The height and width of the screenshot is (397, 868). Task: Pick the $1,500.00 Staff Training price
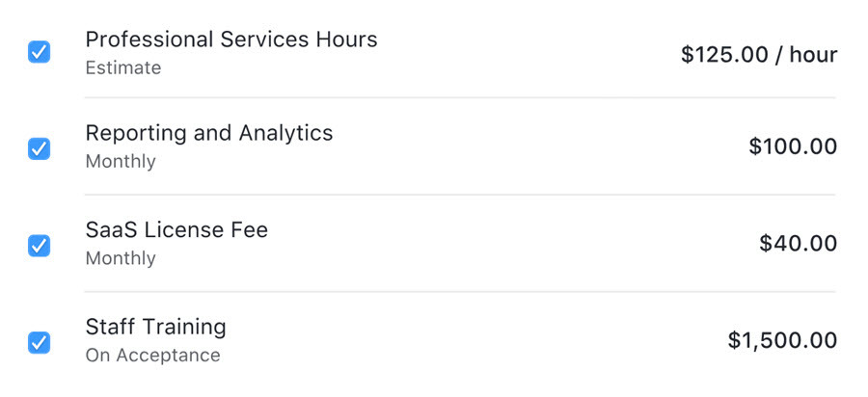point(782,340)
